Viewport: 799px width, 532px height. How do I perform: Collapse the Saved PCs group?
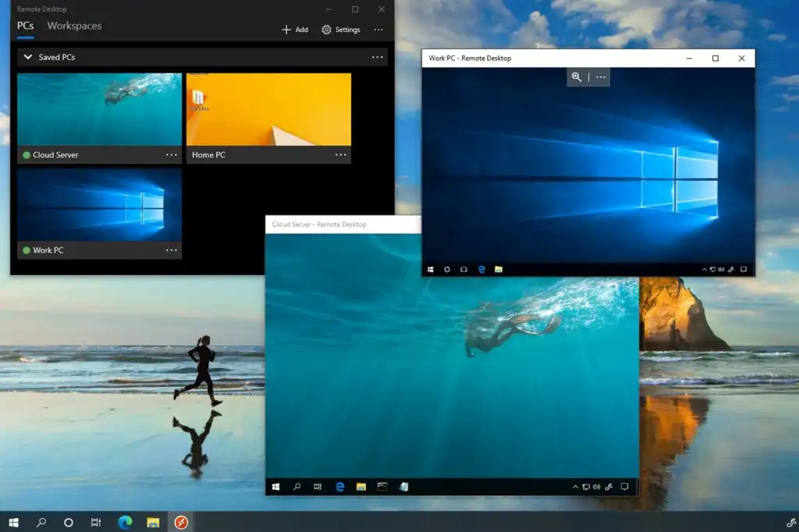(28, 57)
